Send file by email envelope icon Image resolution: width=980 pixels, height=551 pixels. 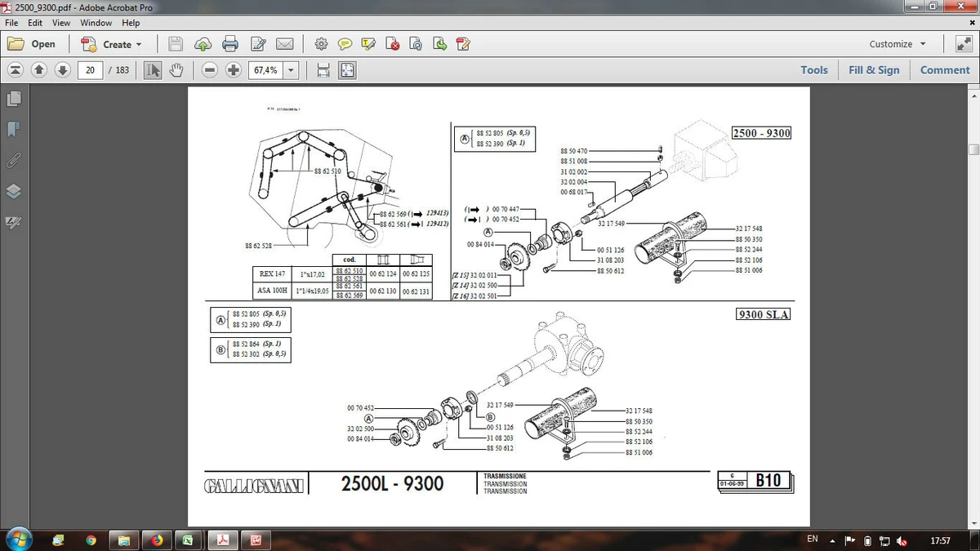pyautogui.click(x=284, y=44)
